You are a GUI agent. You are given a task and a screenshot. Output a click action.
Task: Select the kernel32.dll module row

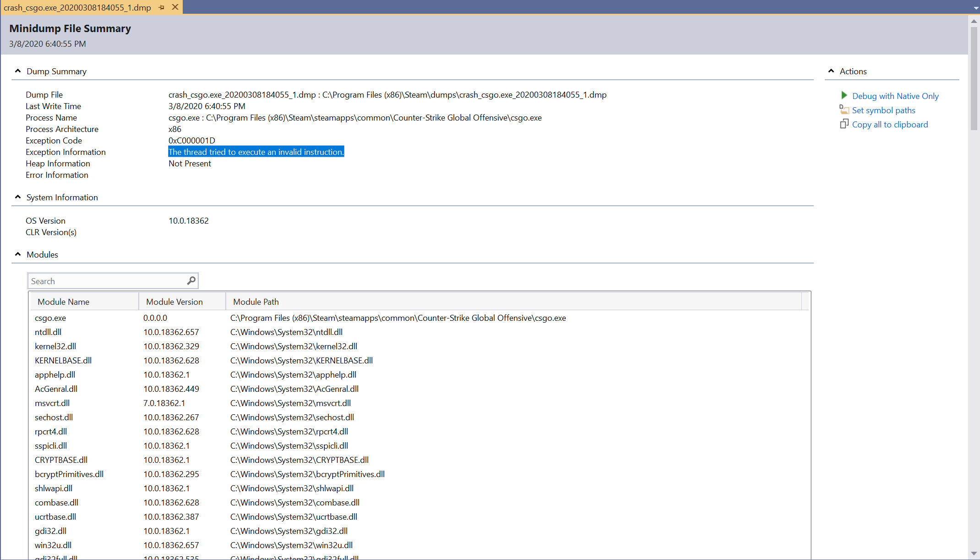click(419, 346)
